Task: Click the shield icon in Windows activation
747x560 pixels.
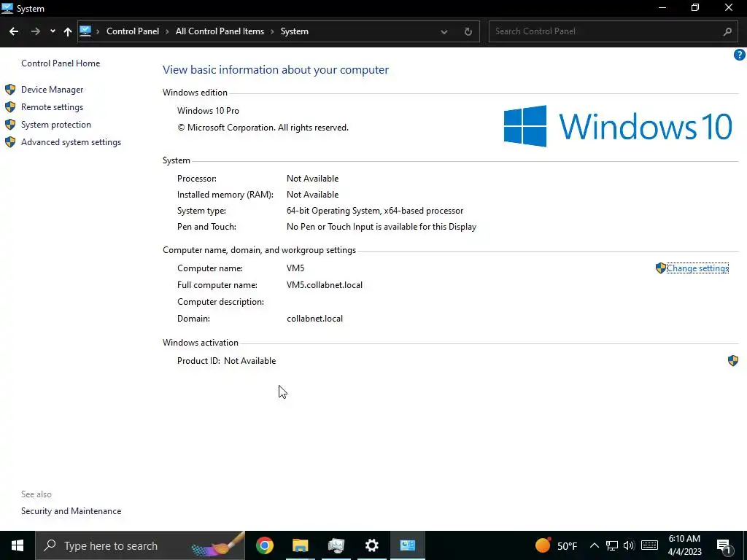Action: (x=732, y=360)
